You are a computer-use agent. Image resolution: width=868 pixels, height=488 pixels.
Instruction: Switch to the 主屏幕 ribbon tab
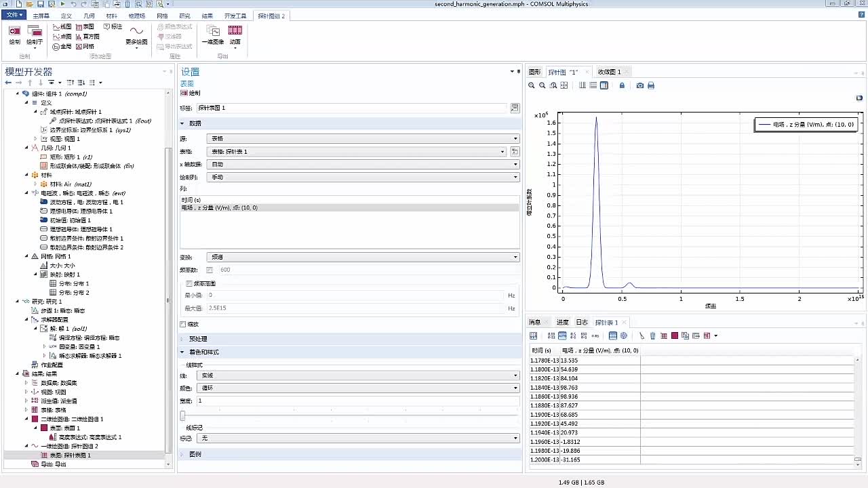click(x=41, y=16)
